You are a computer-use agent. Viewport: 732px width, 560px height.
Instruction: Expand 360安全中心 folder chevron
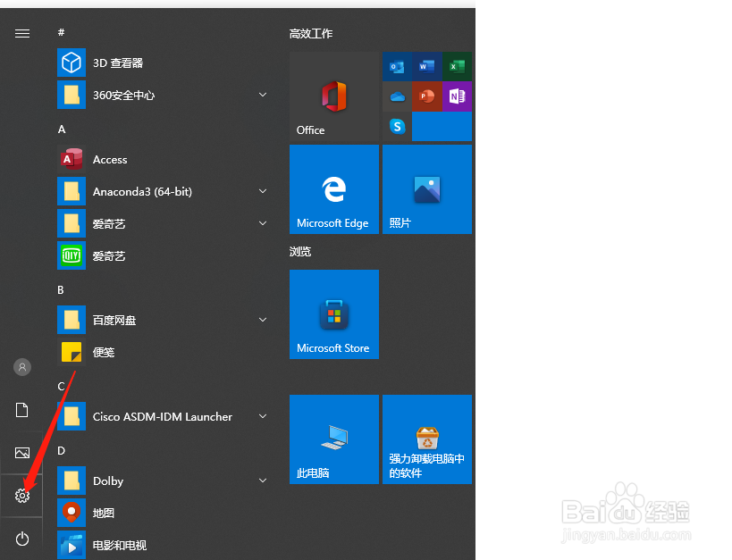263,95
